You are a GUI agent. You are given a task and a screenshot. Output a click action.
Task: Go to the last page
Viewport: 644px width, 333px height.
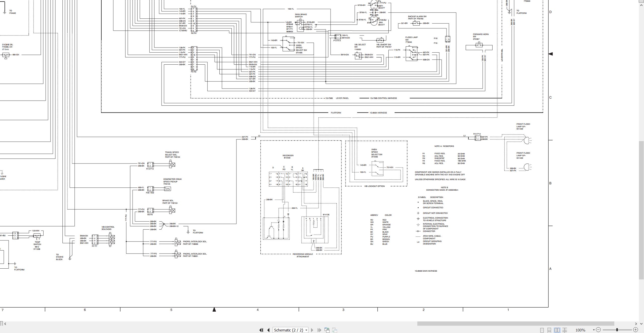[x=319, y=330]
